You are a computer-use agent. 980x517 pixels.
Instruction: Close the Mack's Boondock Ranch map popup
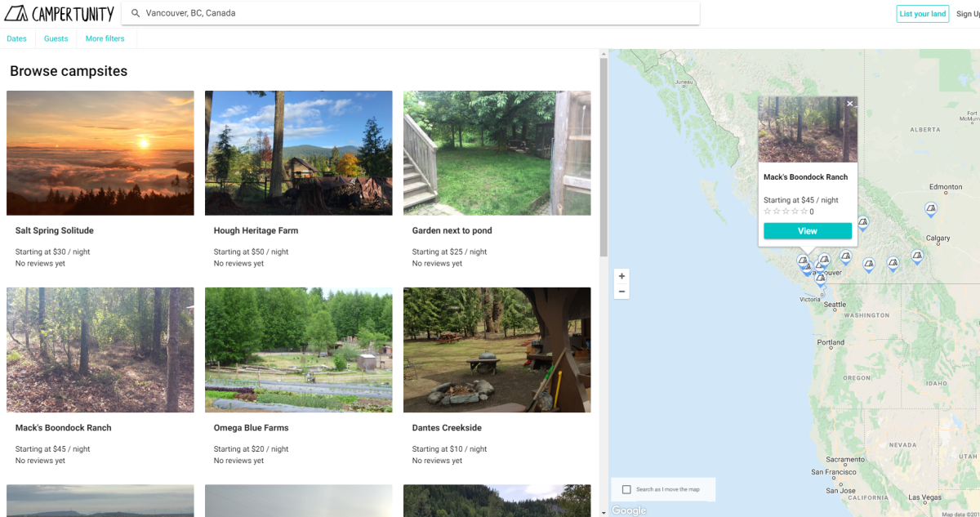point(849,103)
